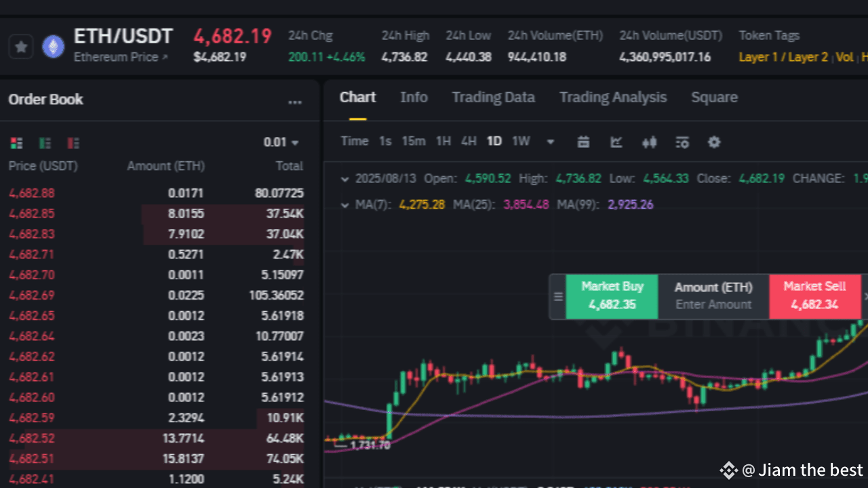The height and width of the screenshot is (488, 868).
Task: Click the amount 13.7714 in order book
Action: (x=183, y=438)
